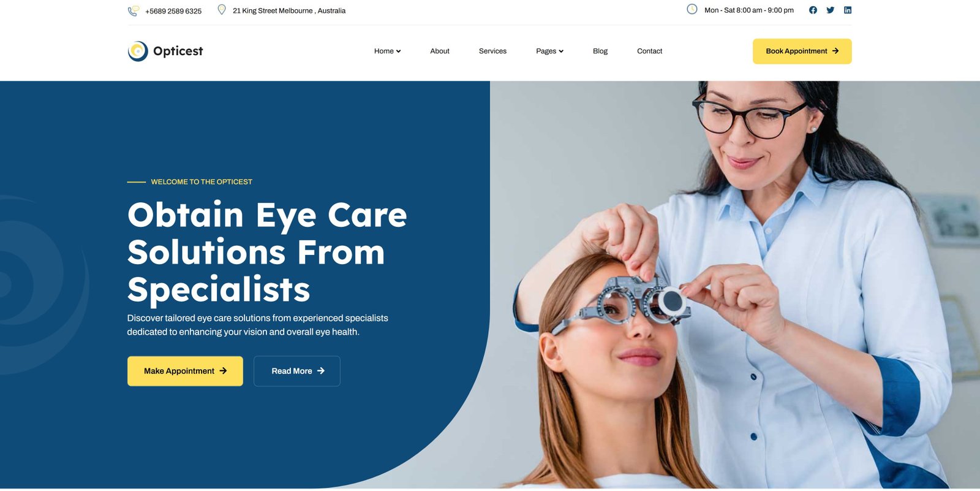The image size is (980, 491).
Task: Click the arrow icon in Book Appointment
Action: coord(835,51)
